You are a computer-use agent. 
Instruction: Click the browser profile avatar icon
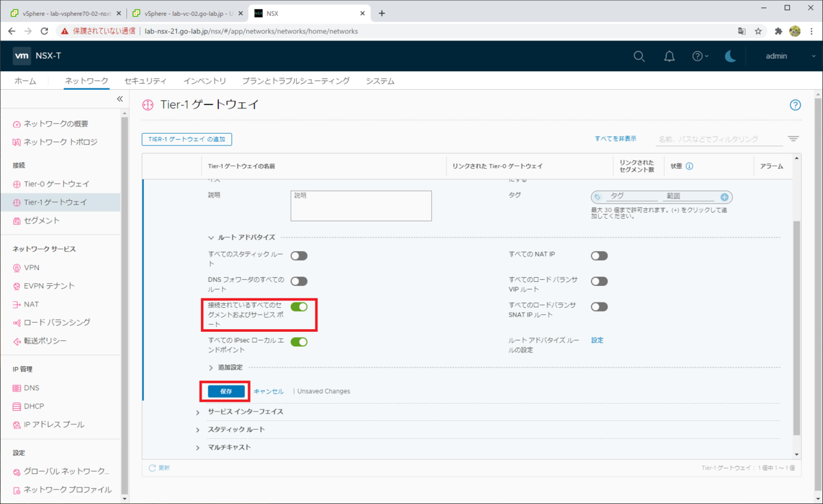pyautogui.click(x=795, y=31)
